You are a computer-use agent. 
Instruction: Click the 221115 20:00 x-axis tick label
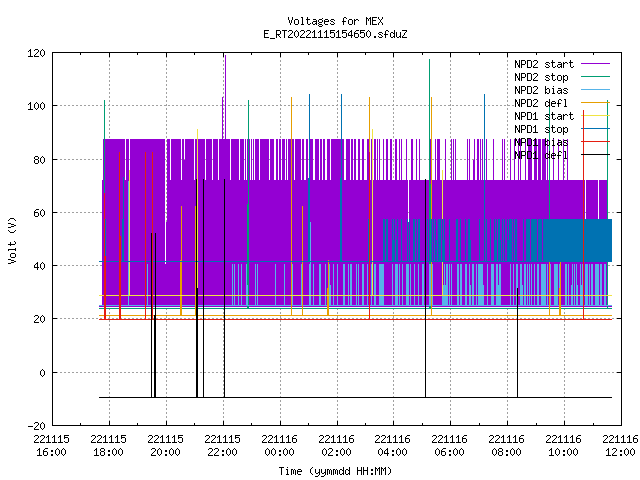[x=166, y=446]
